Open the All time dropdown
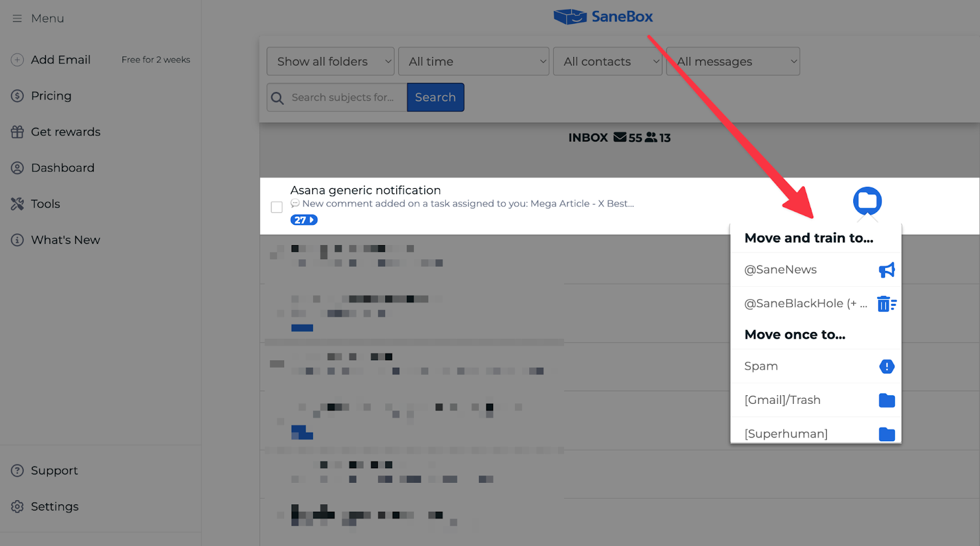This screenshot has width=980, height=546. [473, 61]
